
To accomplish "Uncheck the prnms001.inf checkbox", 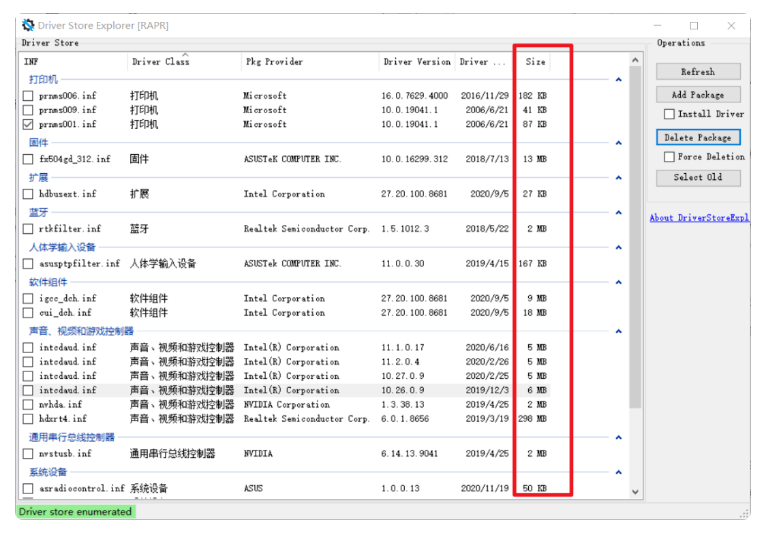I will (28, 125).
